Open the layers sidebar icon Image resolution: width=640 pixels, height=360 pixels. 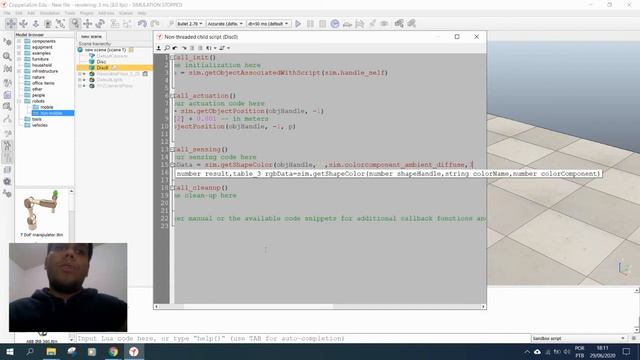pyautogui.click(x=7, y=169)
